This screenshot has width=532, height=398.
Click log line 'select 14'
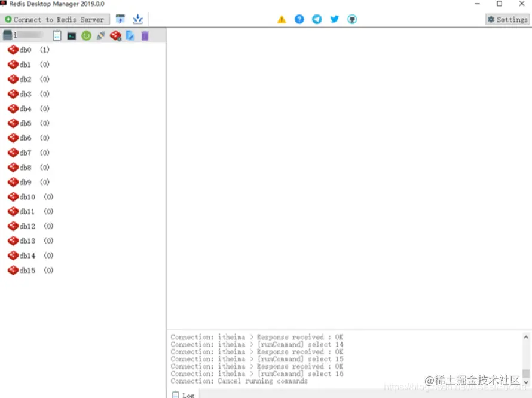[x=257, y=344]
